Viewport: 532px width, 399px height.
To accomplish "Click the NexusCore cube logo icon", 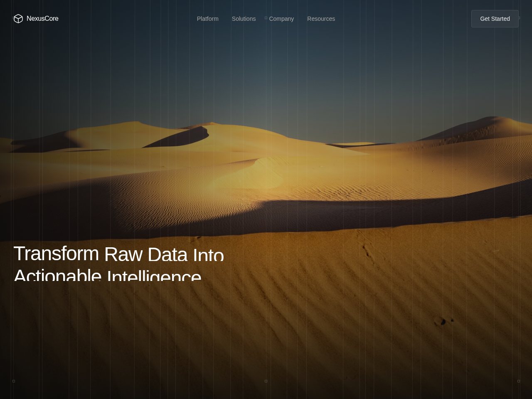I will 18,19.
